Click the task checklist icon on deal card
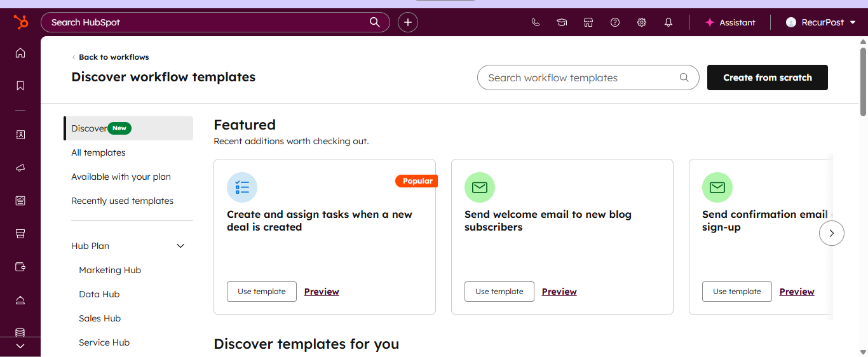The image size is (868, 357). [242, 187]
